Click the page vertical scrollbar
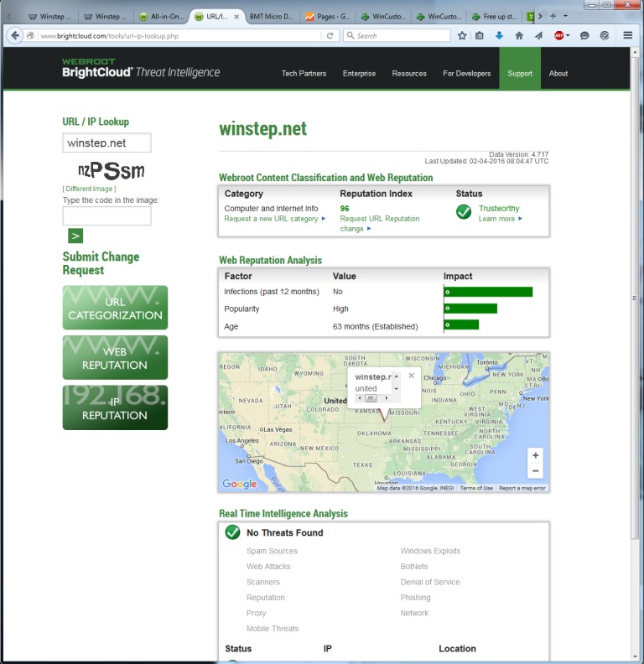 [634, 298]
